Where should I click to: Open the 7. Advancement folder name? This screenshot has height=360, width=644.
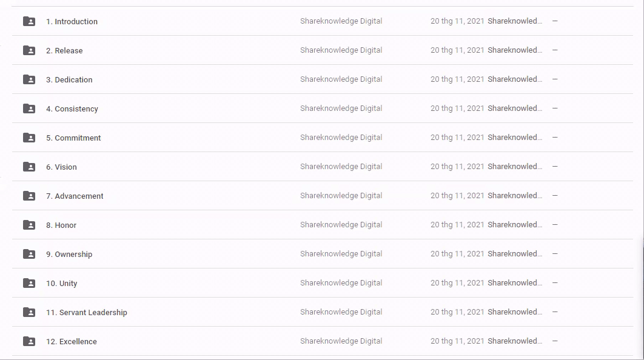pyautogui.click(x=75, y=196)
